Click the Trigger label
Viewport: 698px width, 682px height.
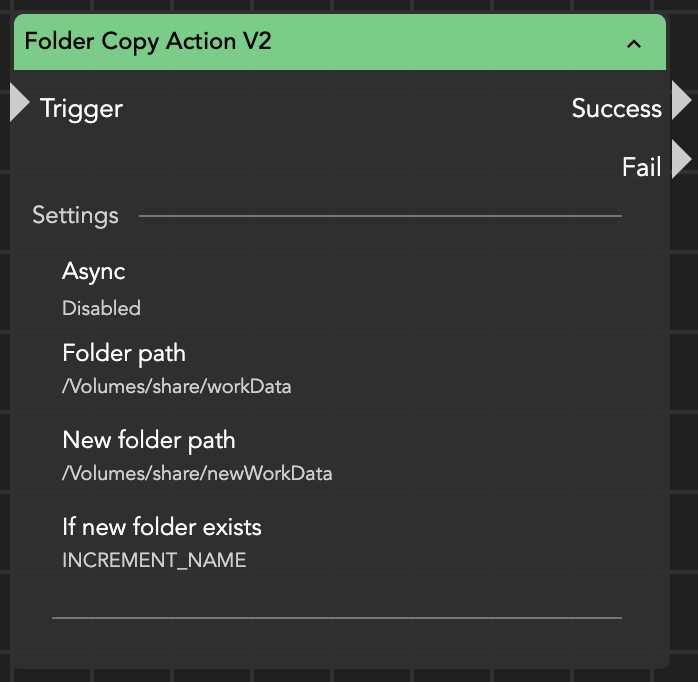click(x=81, y=108)
